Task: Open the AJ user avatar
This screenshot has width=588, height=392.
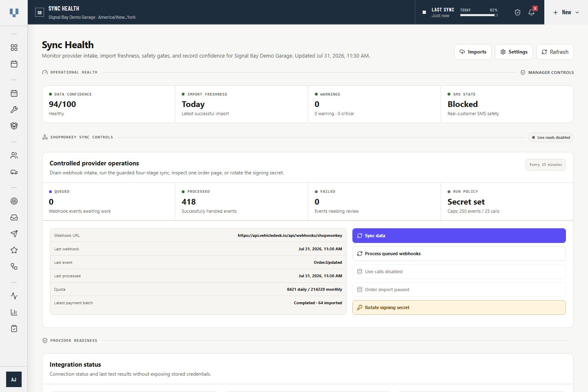Action: tap(14, 379)
